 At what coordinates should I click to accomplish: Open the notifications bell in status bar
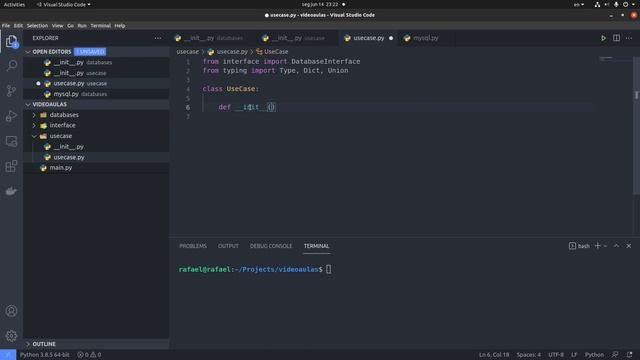(x=629, y=355)
